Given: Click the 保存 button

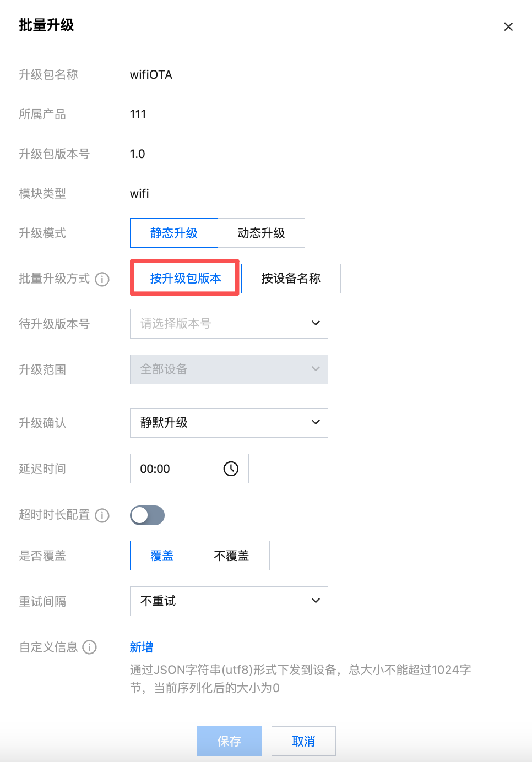Looking at the screenshot, I should pos(229,741).
